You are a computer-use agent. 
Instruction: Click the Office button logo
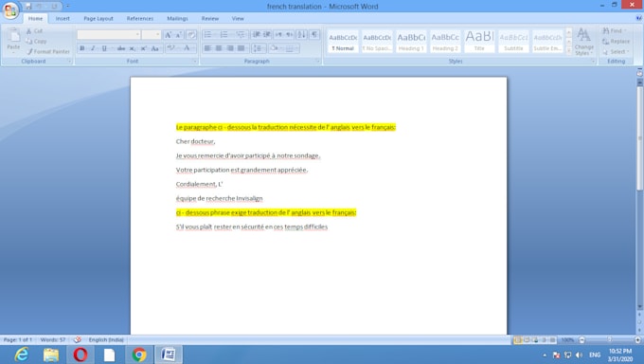click(x=10, y=10)
